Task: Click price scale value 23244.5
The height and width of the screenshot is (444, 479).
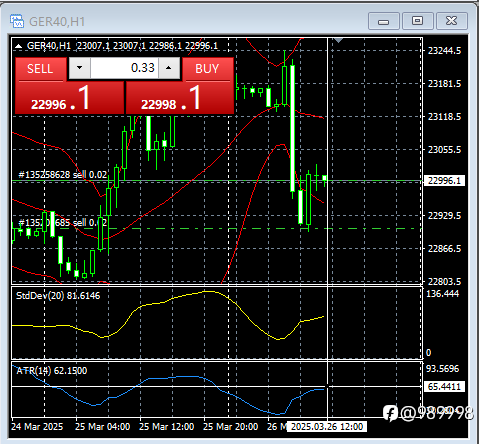Action: [444, 51]
